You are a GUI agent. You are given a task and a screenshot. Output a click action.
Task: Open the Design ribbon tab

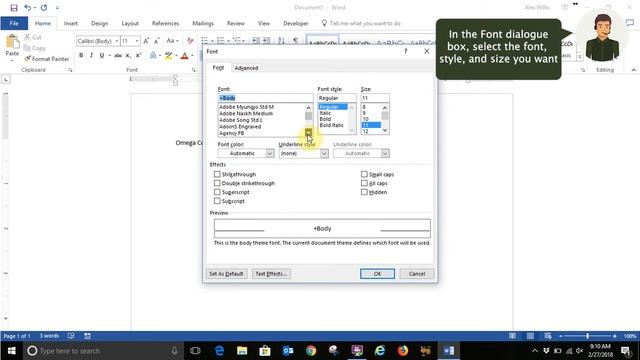(x=100, y=23)
